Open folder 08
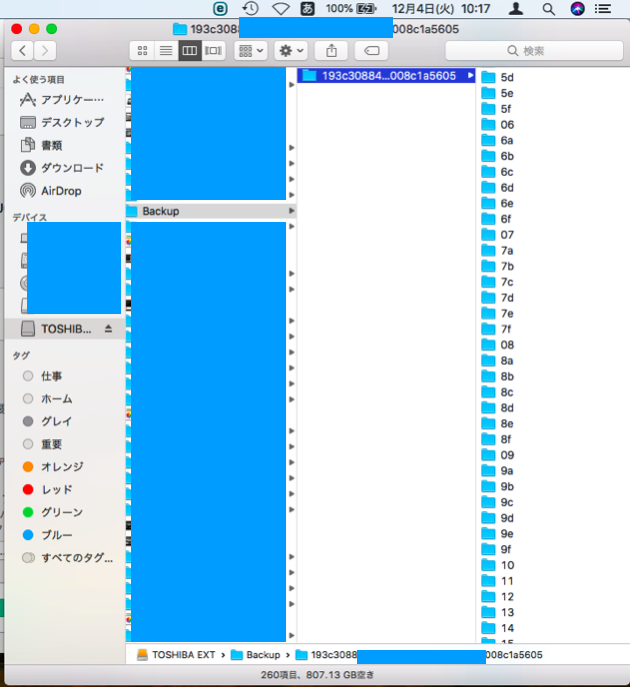 tap(498, 345)
